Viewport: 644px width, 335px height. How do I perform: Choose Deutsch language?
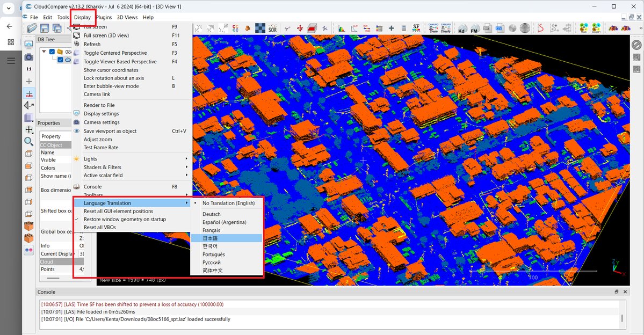coord(227,214)
